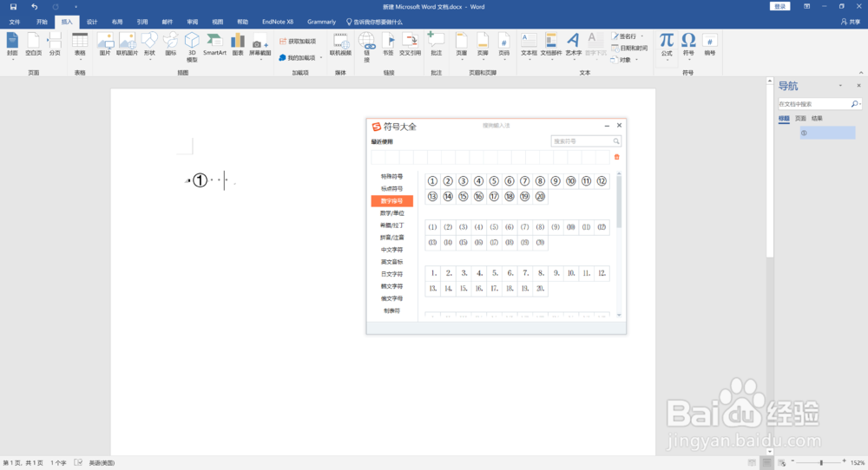
Task: Switch to Results (结果) tab in navigation pane
Action: click(817, 118)
